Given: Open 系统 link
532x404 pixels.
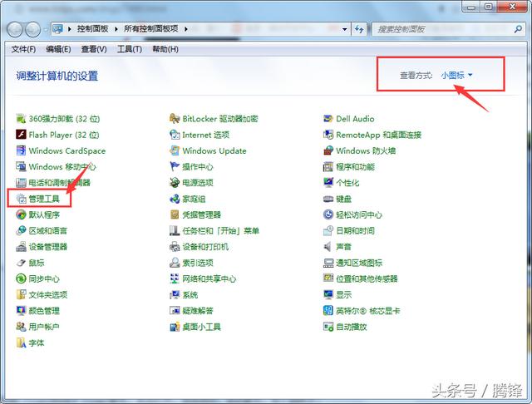Looking at the screenshot, I should point(190,295).
